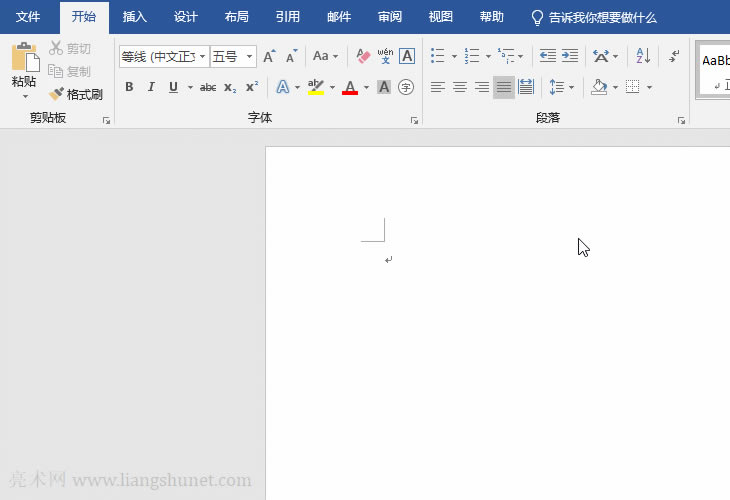The image size is (730, 500).
Task: Click the red font color button
Action: coord(350,88)
